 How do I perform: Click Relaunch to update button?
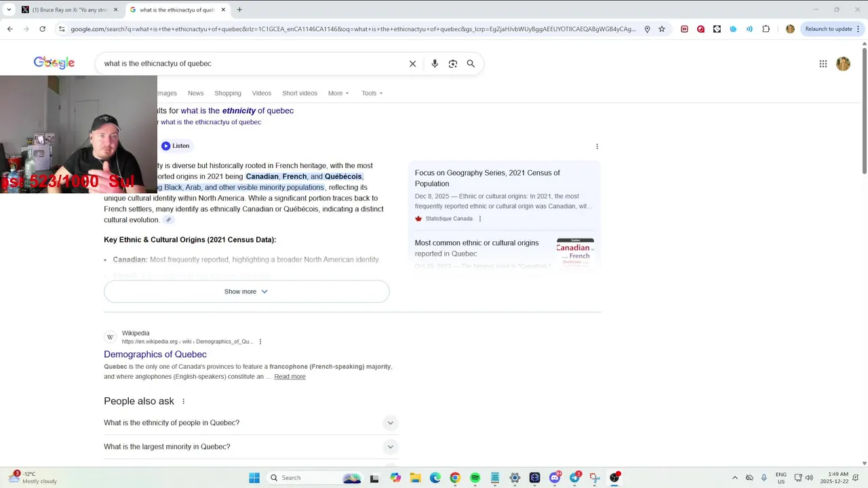(x=829, y=29)
